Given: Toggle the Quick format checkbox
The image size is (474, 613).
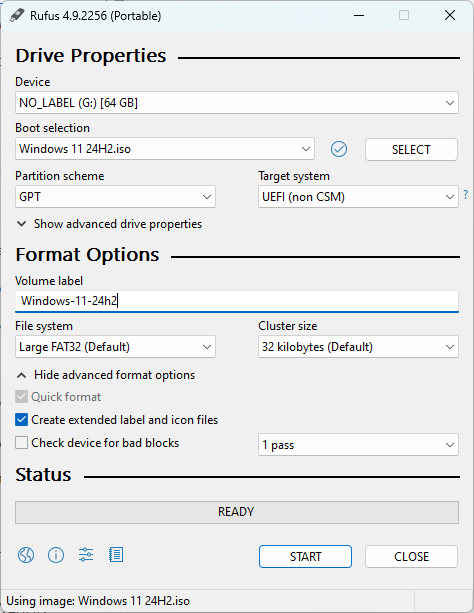Looking at the screenshot, I should click(x=22, y=397).
